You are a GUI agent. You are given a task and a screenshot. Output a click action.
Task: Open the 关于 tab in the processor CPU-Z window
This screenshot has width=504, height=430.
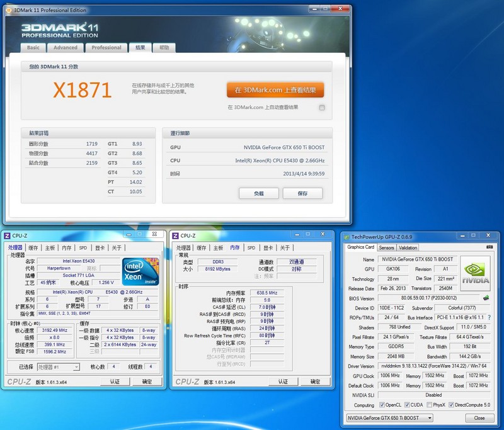point(117,248)
